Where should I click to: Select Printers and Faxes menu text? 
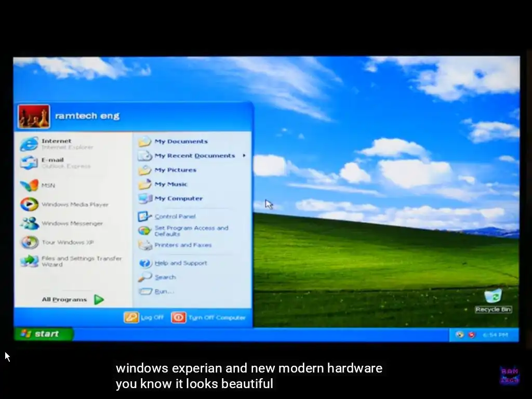(x=183, y=245)
